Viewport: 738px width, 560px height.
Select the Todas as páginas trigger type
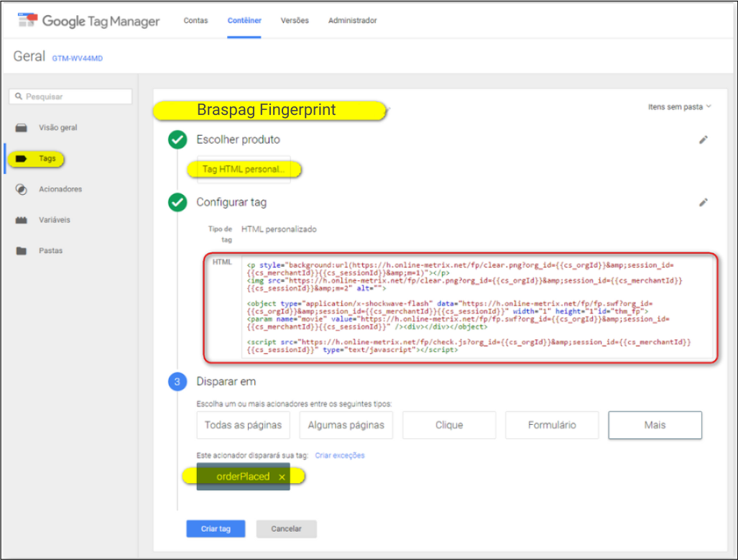click(x=243, y=425)
